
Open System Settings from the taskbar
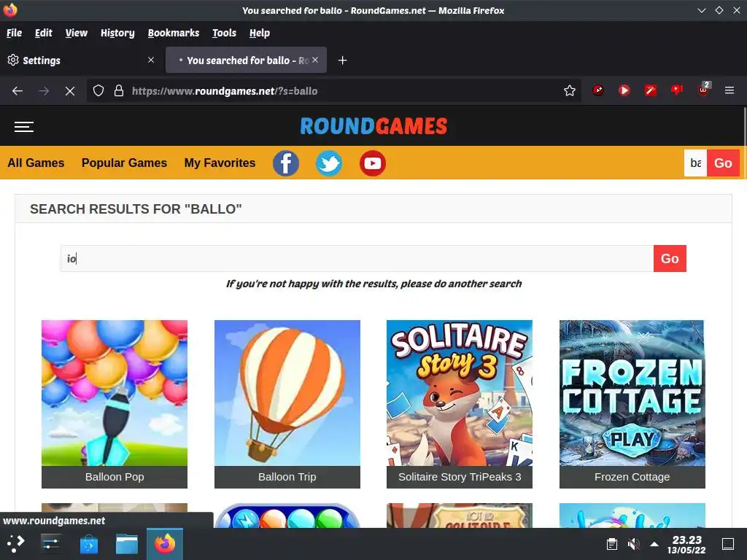[50, 543]
